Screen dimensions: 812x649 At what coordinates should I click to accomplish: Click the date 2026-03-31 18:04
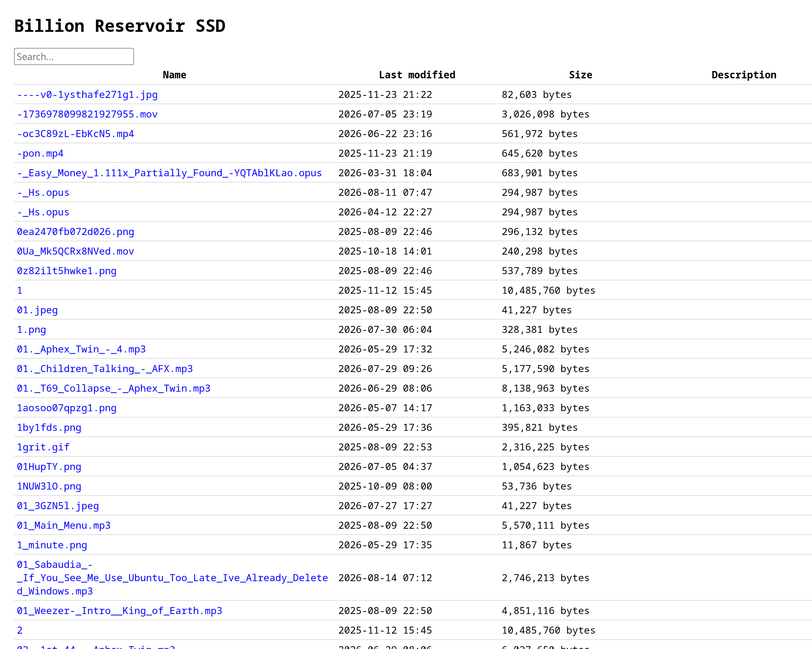(385, 173)
